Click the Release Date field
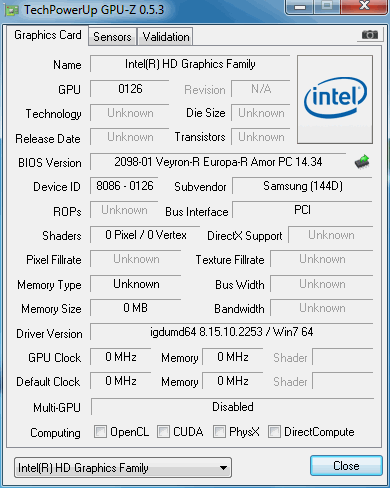The height and width of the screenshot is (488, 390). [130, 137]
